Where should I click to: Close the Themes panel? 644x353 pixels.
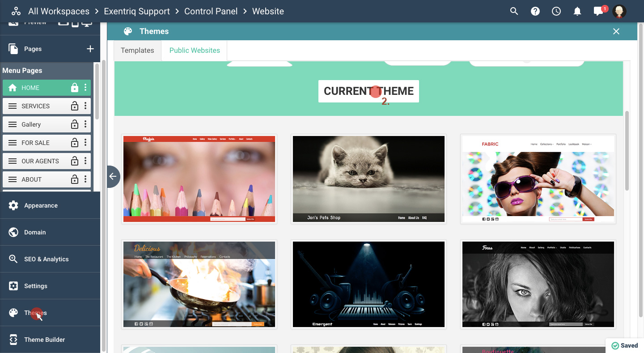point(616,31)
